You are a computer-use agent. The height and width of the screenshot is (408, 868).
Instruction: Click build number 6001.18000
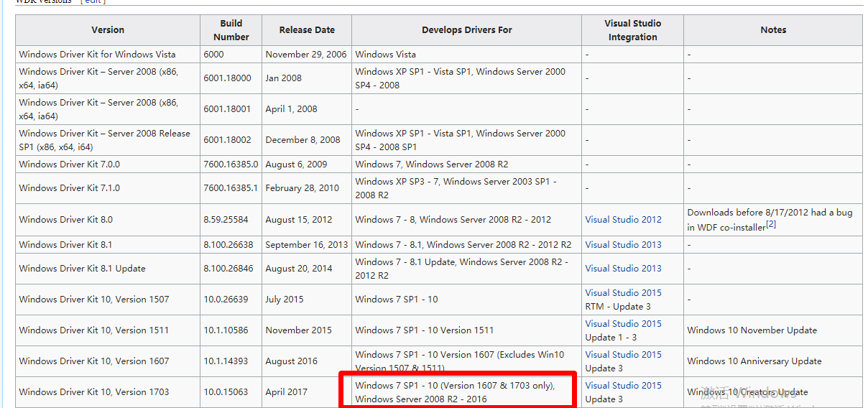(227, 78)
